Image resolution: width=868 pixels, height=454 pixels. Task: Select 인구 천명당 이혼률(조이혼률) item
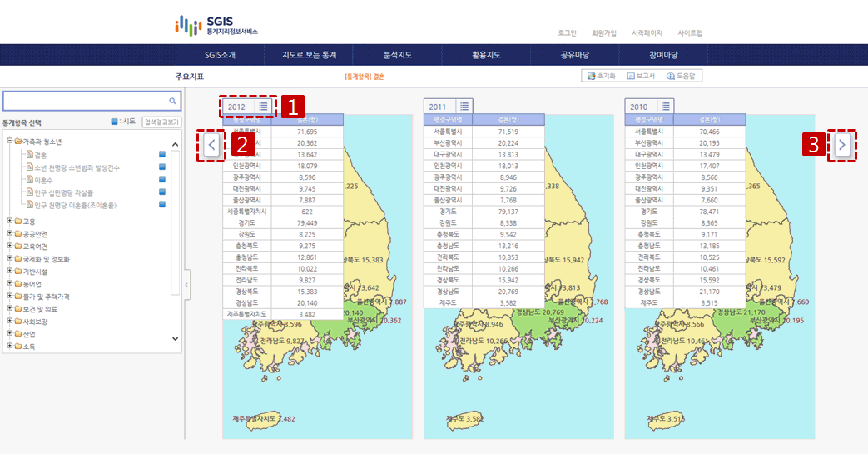pos(75,205)
